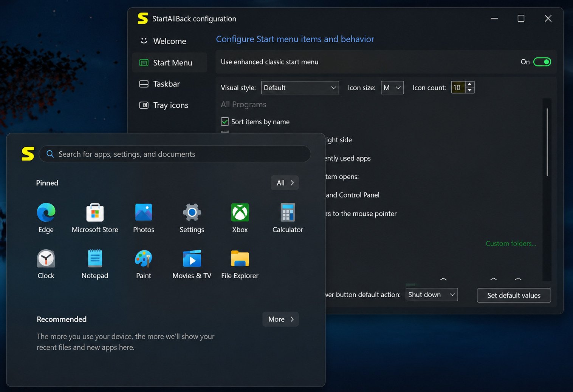573x392 pixels.
Task: Switch to the Taskbar section
Action: (170, 84)
